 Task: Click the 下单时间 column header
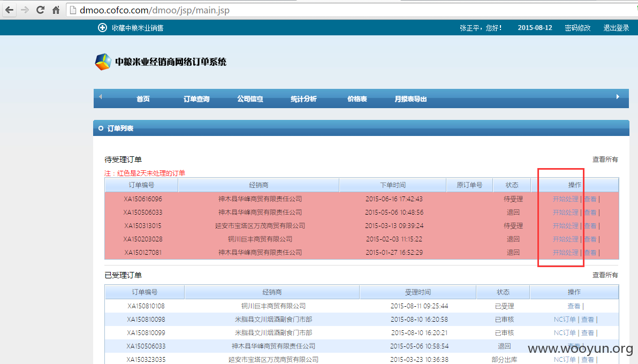point(393,185)
